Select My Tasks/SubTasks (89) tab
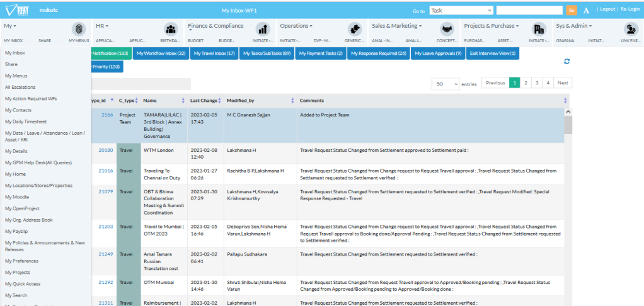 [267, 54]
